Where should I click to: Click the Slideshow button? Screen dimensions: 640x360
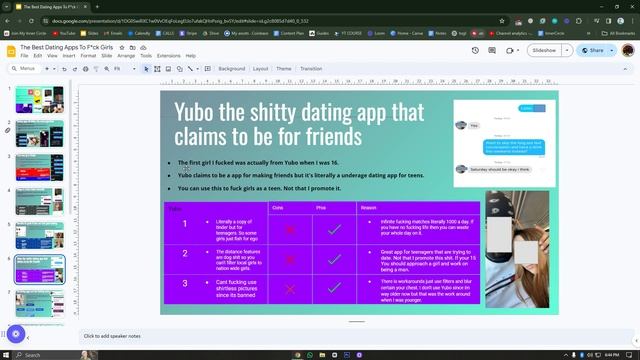coord(544,50)
